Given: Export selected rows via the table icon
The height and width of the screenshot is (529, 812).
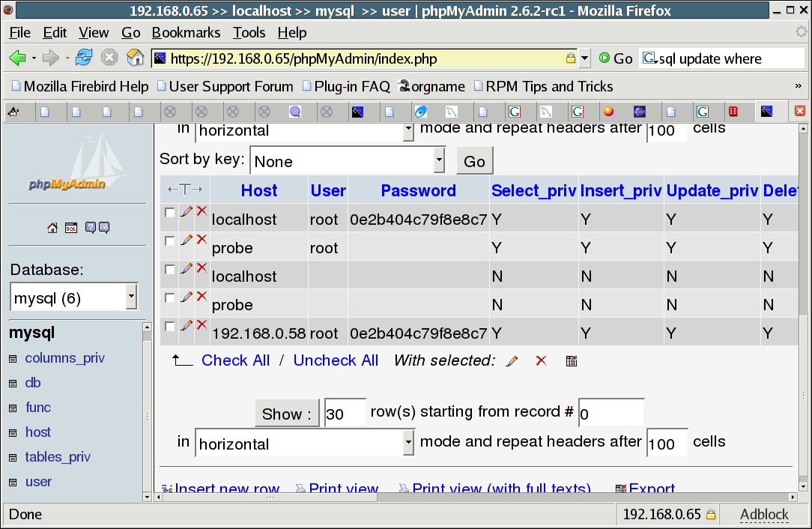Looking at the screenshot, I should (572, 360).
